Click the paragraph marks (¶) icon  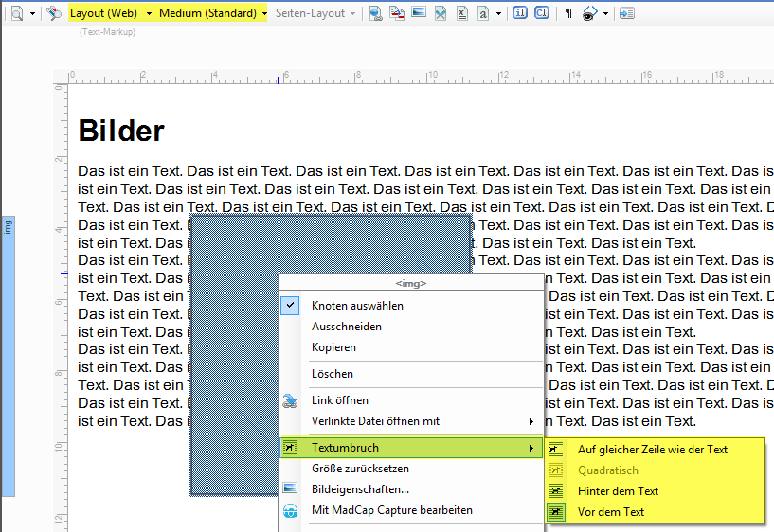[568, 13]
